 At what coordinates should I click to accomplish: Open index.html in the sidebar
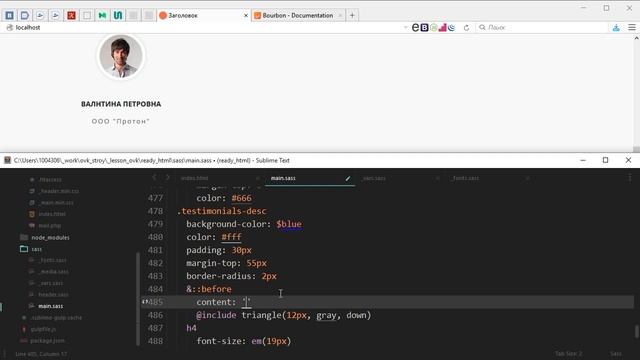(52, 214)
